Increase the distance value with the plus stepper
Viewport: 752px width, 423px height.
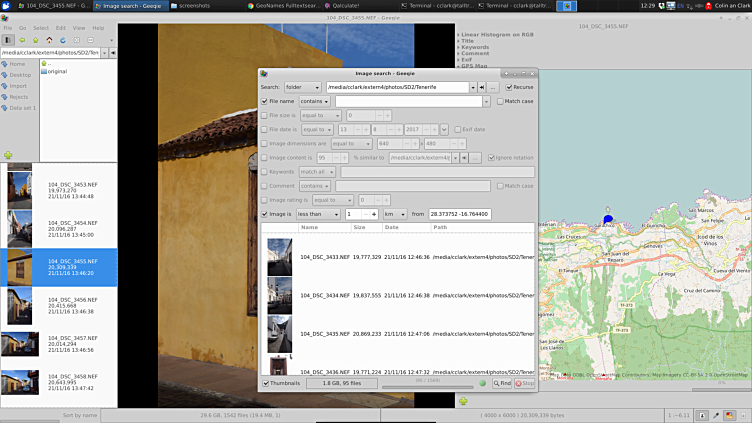tap(373, 214)
